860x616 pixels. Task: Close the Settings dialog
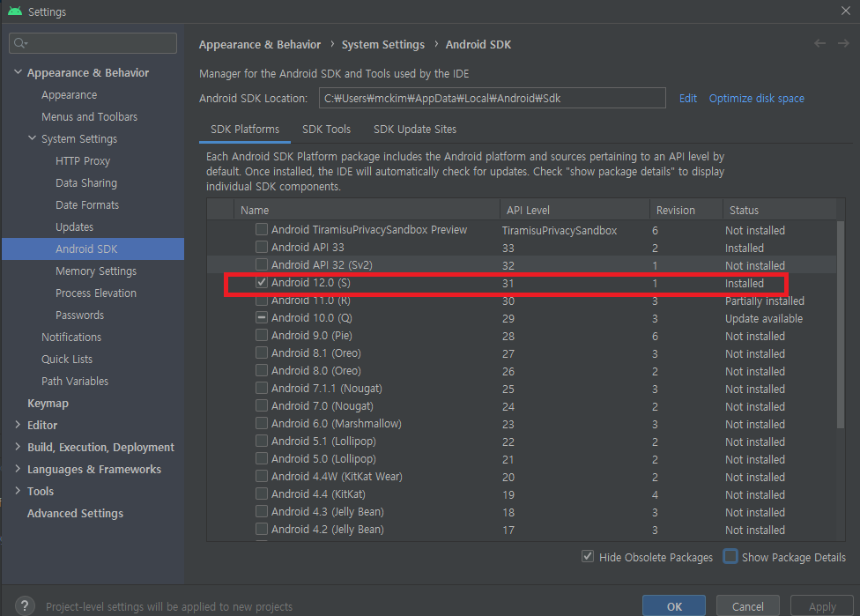846,11
